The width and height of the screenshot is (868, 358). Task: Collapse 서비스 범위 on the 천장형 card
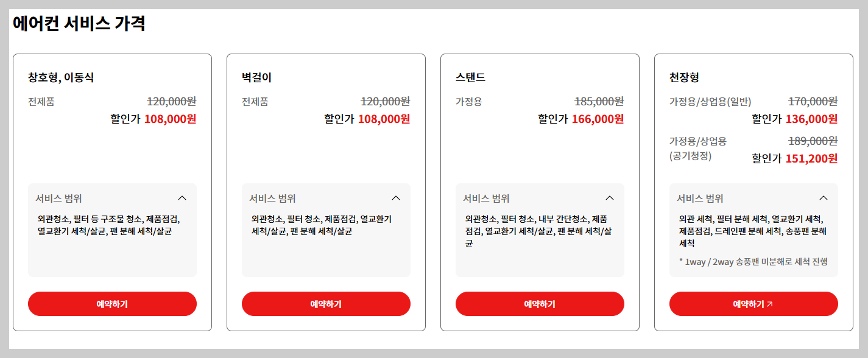pyautogui.click(x=824, y=198)
